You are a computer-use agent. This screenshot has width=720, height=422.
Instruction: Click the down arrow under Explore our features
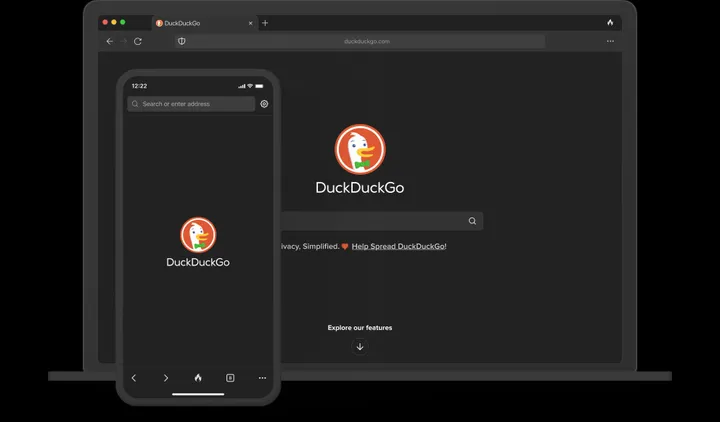360,347
